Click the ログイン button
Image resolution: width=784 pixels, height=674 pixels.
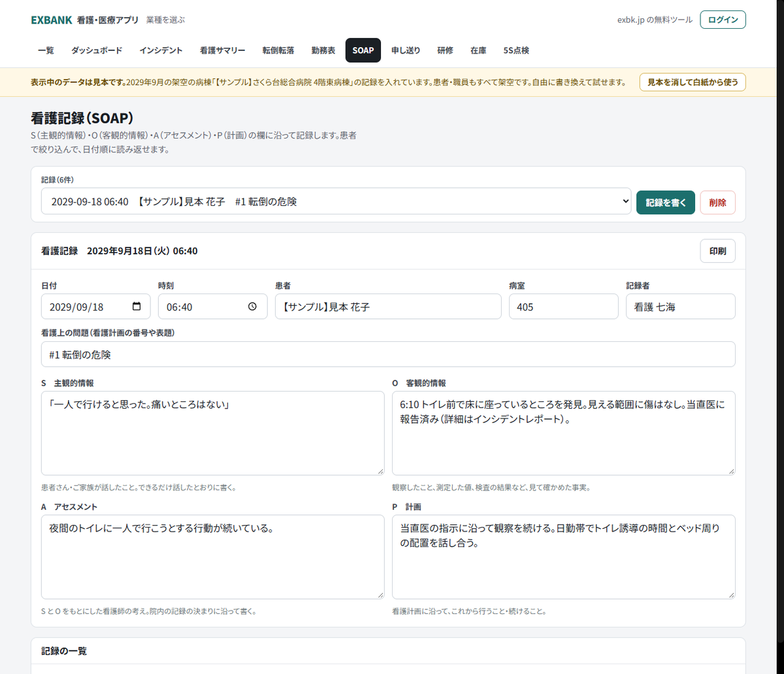[x=723, y=20]
